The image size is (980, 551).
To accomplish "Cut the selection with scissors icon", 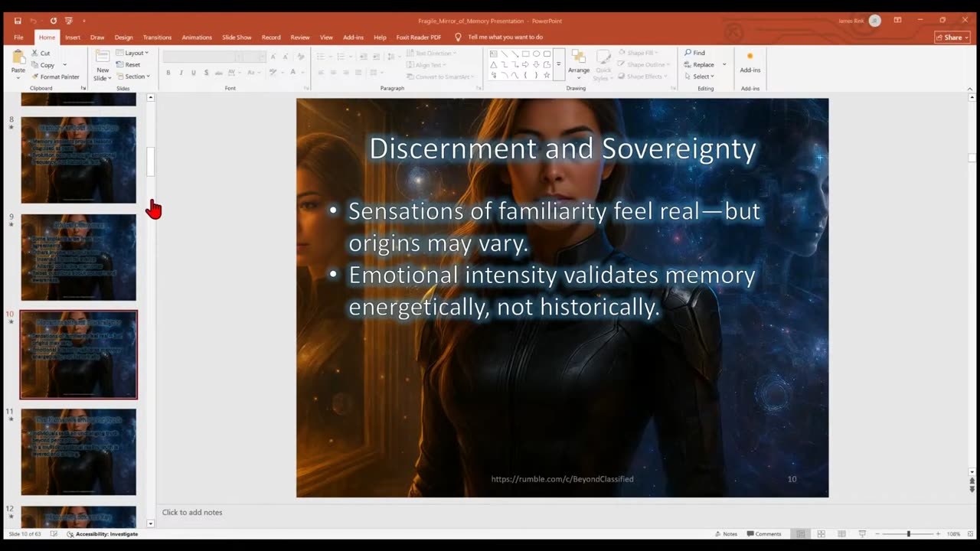I will [x=41, y=54].
